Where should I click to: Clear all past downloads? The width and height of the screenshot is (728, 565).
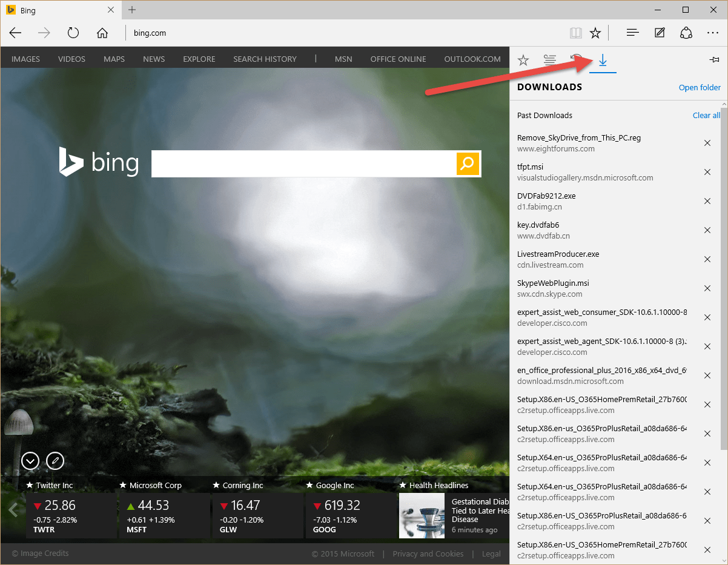(706, 115)
